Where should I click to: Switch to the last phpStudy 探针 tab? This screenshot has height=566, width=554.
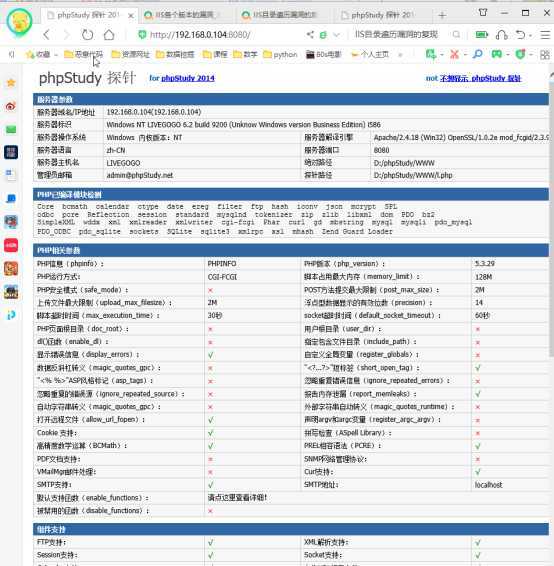(x=383, y=15)
